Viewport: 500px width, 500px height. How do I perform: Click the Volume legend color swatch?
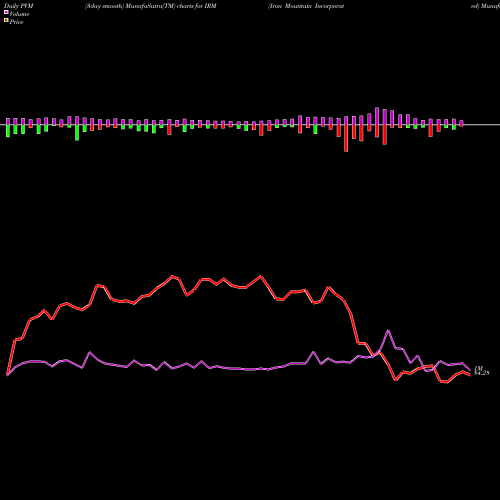[6, 12]
